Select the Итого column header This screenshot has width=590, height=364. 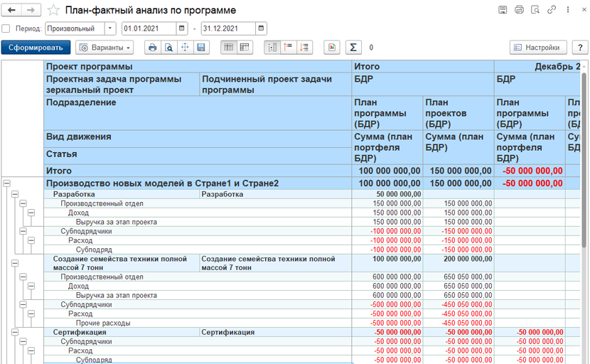click(423, 67)
